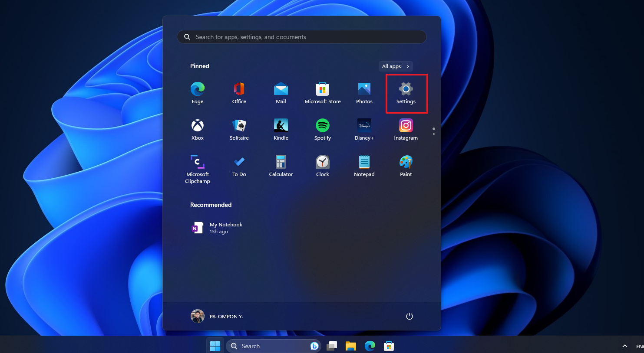Viewport: 644px width, 353px height.
Task: Open Task View on the taskbar
Action: coord(332,346)
